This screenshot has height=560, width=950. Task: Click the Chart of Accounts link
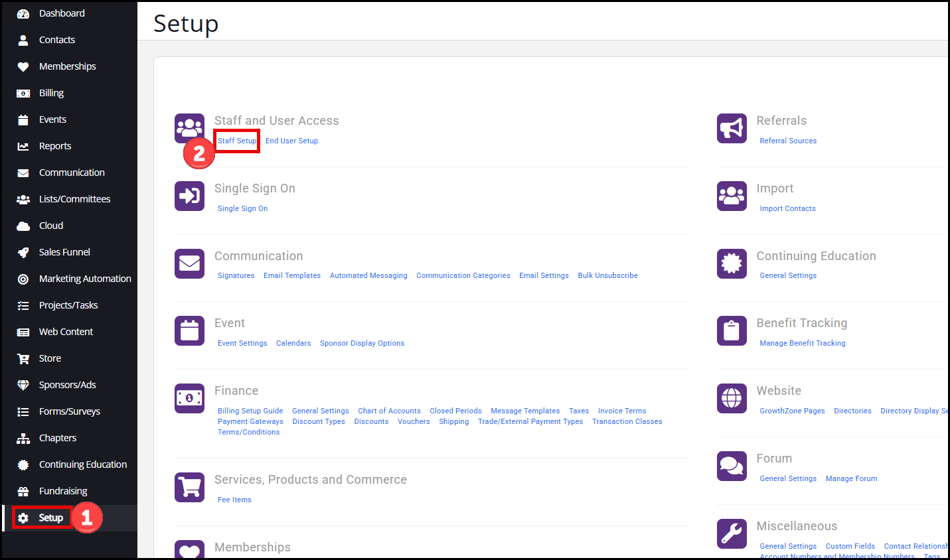pyautogui.click(x=389, y=411)
